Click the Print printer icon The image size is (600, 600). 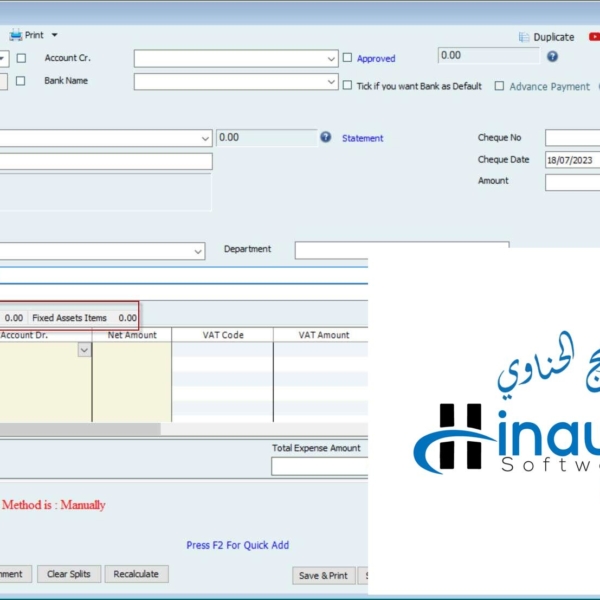(15, 35)
